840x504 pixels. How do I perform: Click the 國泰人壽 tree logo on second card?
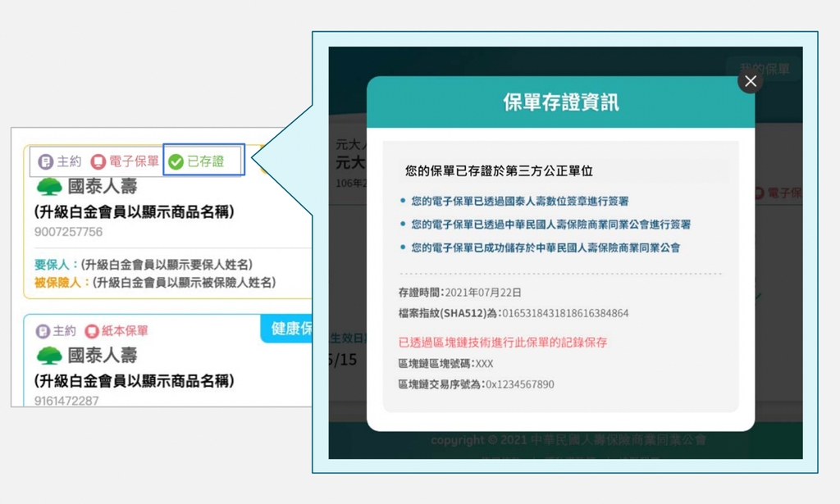[x=49, y=356]
